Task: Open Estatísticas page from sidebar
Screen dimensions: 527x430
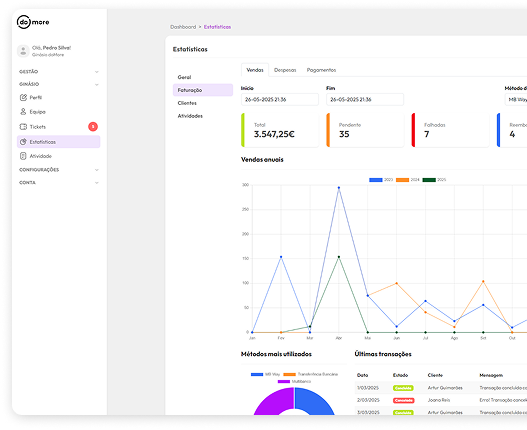Action: 58,142
